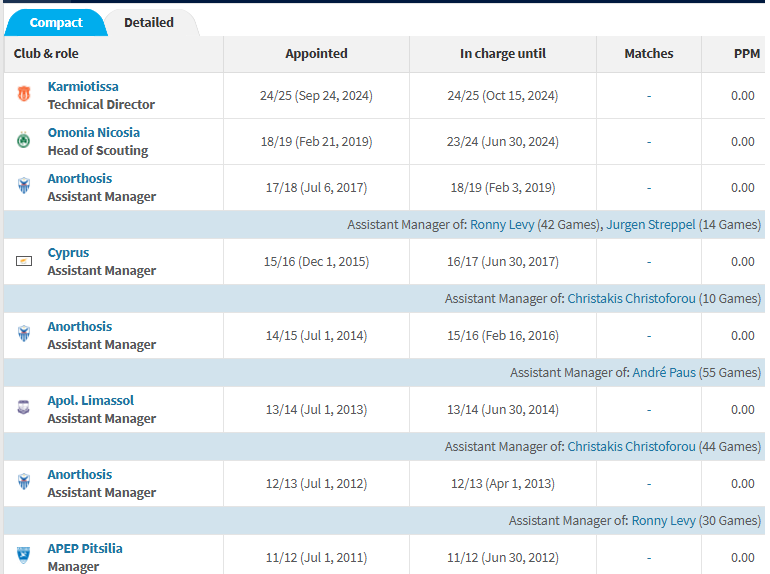Click the 12/13 (Apr 1, 2013) cell
The image size is (770, 574).
(503, 484)
